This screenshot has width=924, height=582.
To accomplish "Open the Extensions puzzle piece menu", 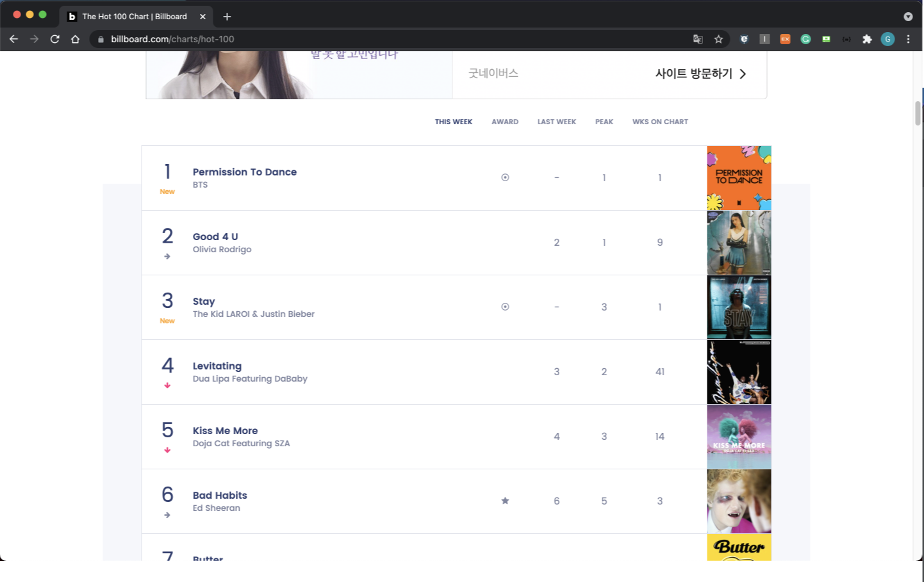I will (867, 39).
